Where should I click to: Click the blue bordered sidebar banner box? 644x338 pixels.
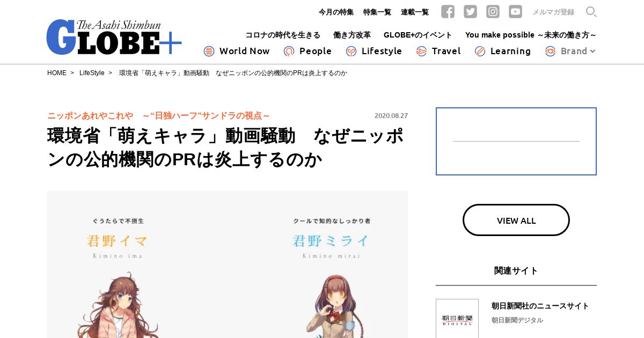516,141
